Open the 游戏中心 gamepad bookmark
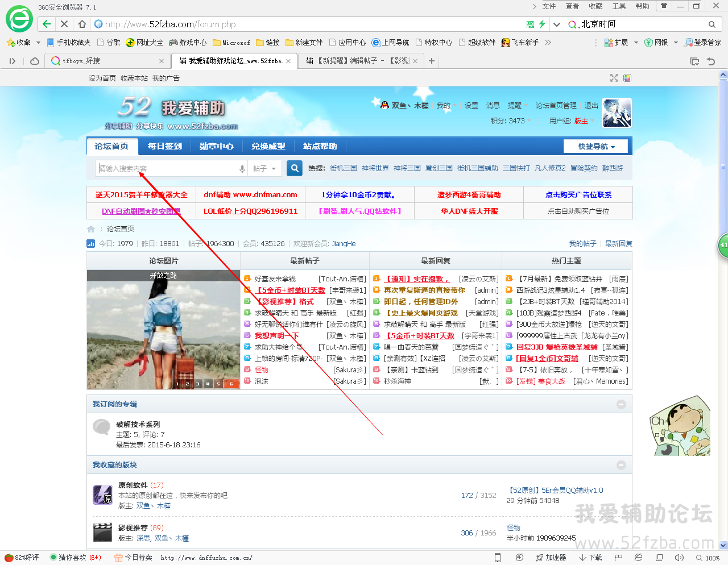 pos(188,43)
